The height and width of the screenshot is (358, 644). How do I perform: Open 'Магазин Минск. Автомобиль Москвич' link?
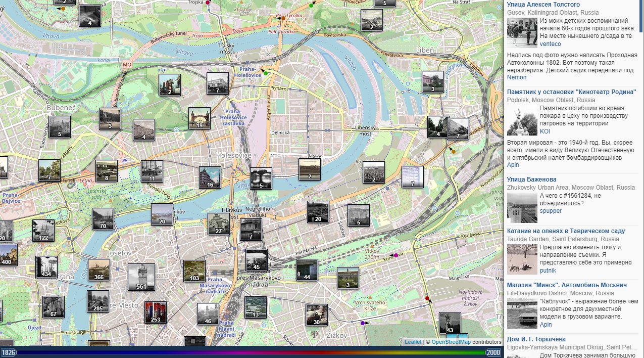pos(567,285)
